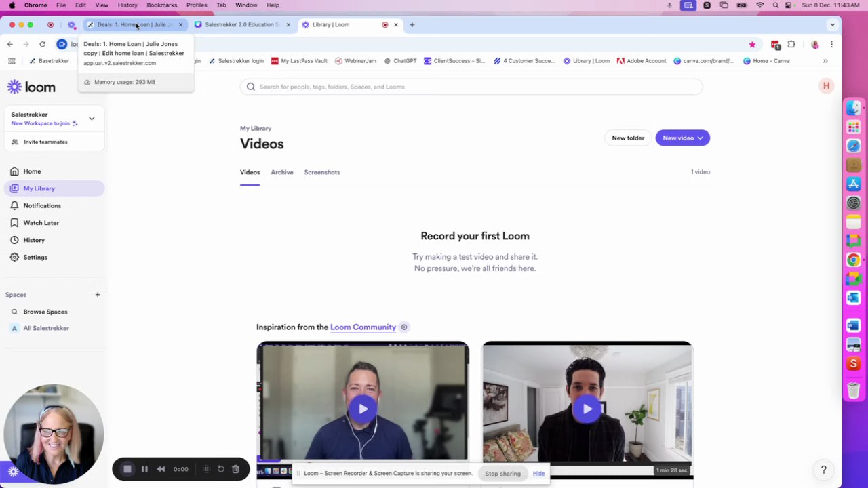Open History in the sidebar
Viewport: 868px width, 488px height.
click(54, 240)
